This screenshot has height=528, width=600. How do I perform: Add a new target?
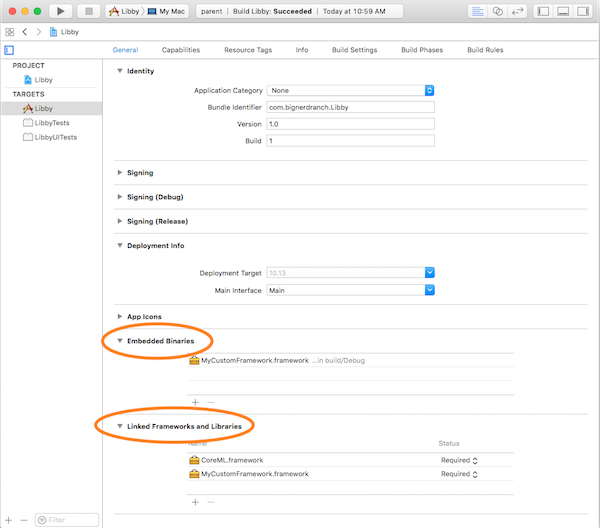tap(9, 520)
